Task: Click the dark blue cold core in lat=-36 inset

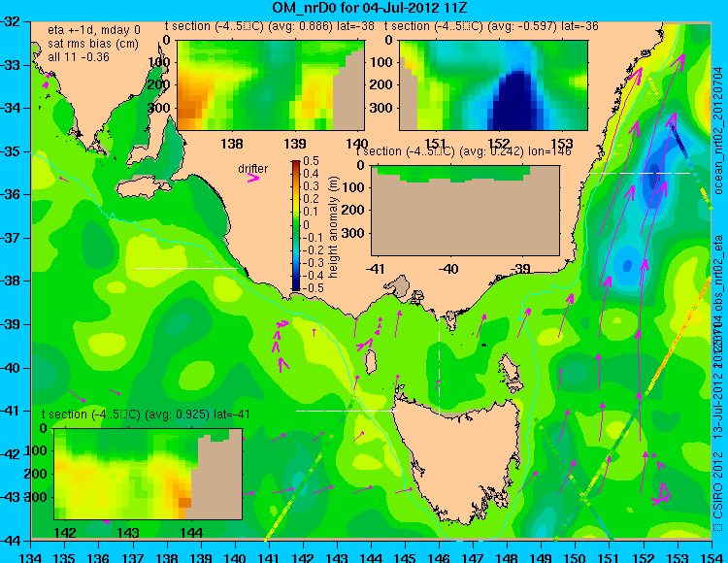Action: pos(514,103)
